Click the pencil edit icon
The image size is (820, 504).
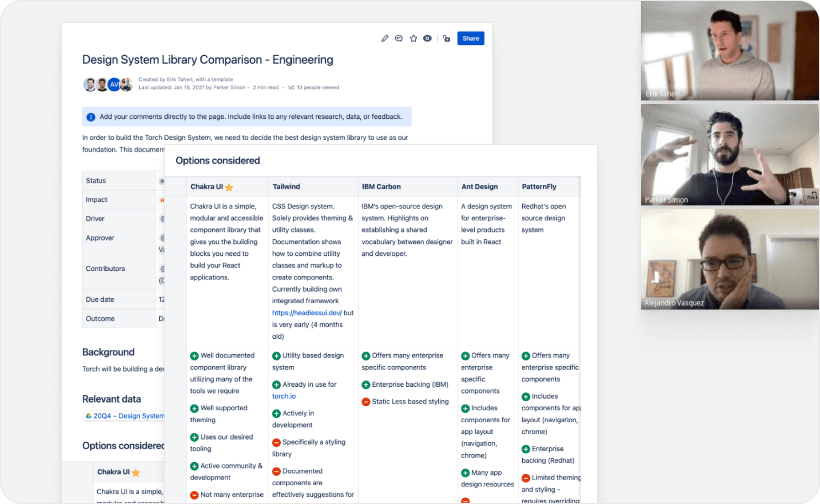(385, 38)
